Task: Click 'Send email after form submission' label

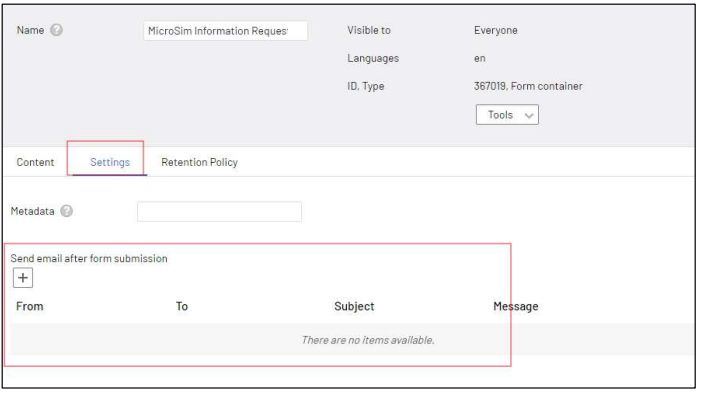Action: tap(89, 258)
